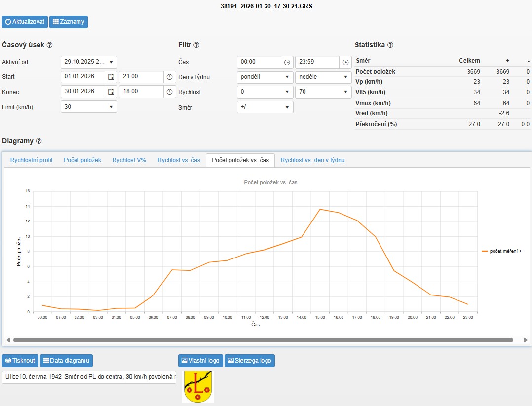Expand the Limit (km/h) dropdown
This screenshot has height=406, width=532.
(x=89, y=107)
